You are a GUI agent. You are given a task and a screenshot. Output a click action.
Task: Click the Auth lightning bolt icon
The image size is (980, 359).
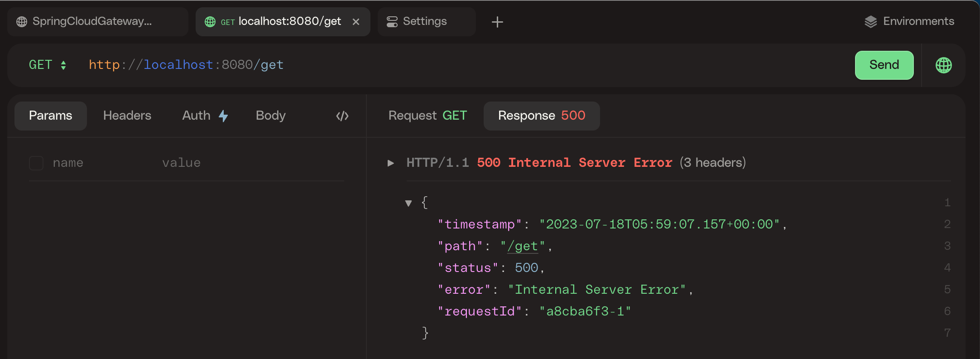[x=223, y=116]
